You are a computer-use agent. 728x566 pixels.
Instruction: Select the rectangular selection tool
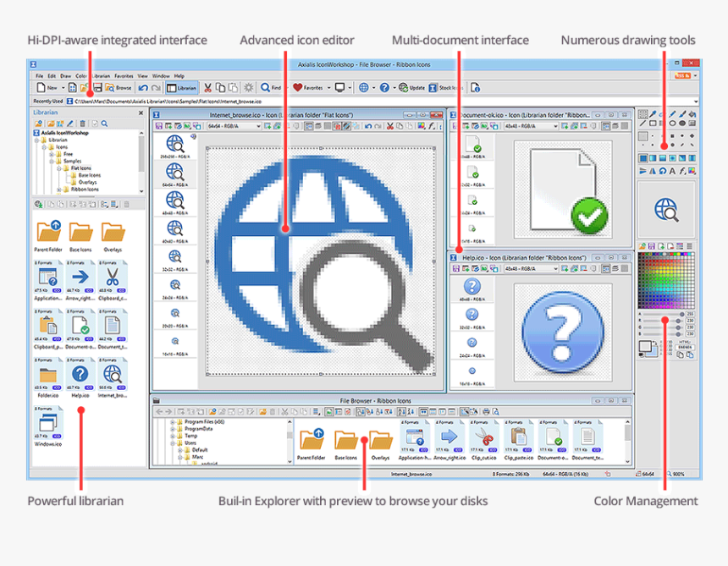click(x=643, y=114)
